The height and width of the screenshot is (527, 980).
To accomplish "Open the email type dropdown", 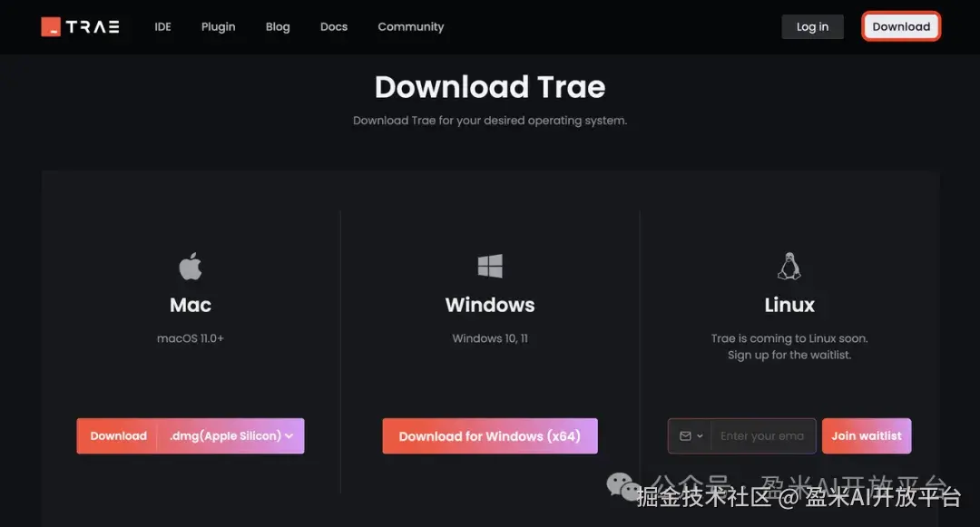I will pos(691,435).
